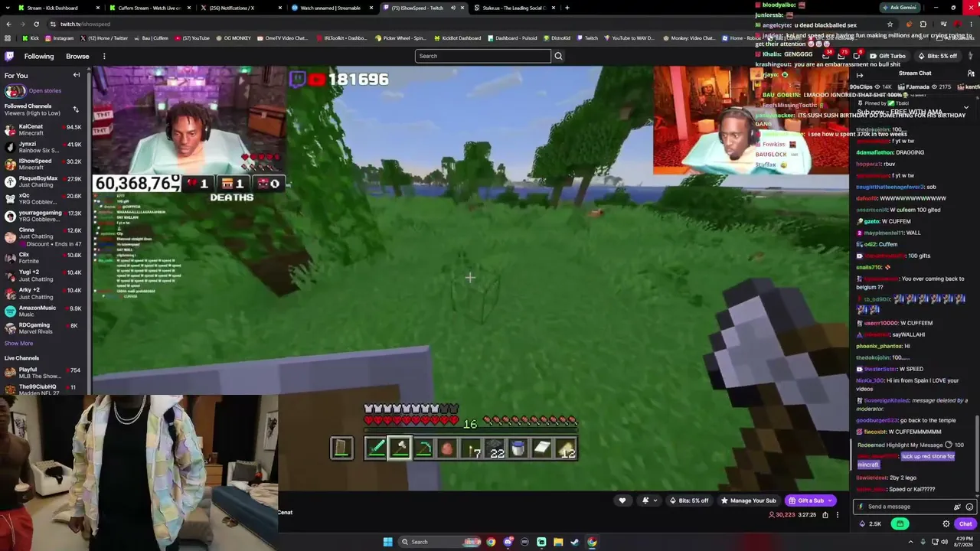The height and width of the screenshot is (551, 980).
Task: Open PlaqueBoyMax channel in the sidebar
Action: click(x=45, y=181)
